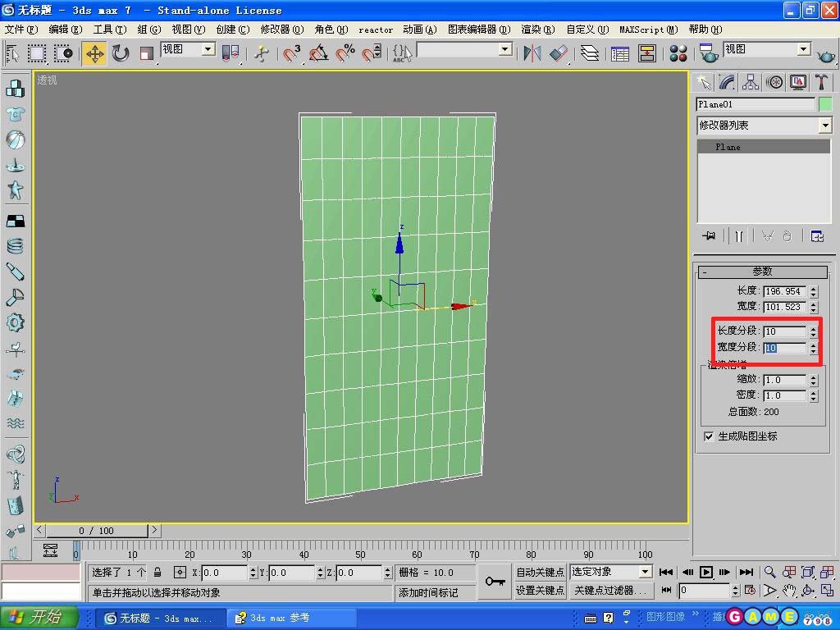Select the Move tool in toolbar
Screen dimensions: 840x630
[x=94, y=54]
